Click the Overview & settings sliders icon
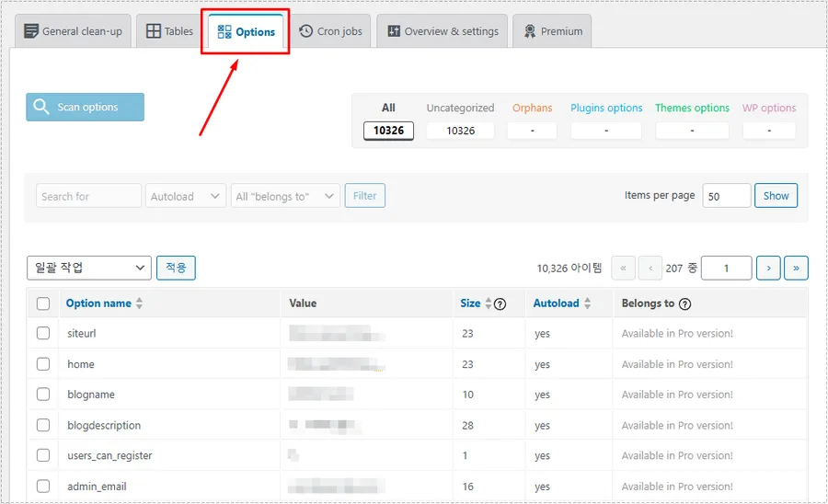This screenshot has height=504, width=828. tap(394, 31)
